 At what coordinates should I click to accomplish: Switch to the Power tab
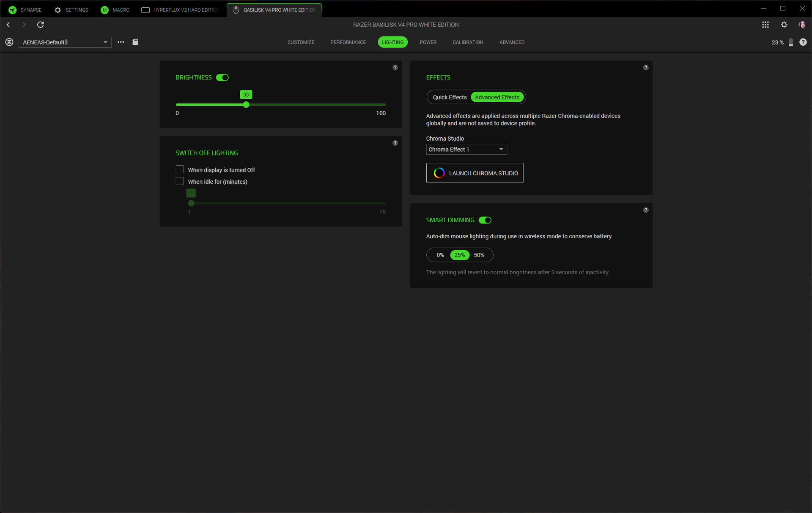tap(428, 42)
